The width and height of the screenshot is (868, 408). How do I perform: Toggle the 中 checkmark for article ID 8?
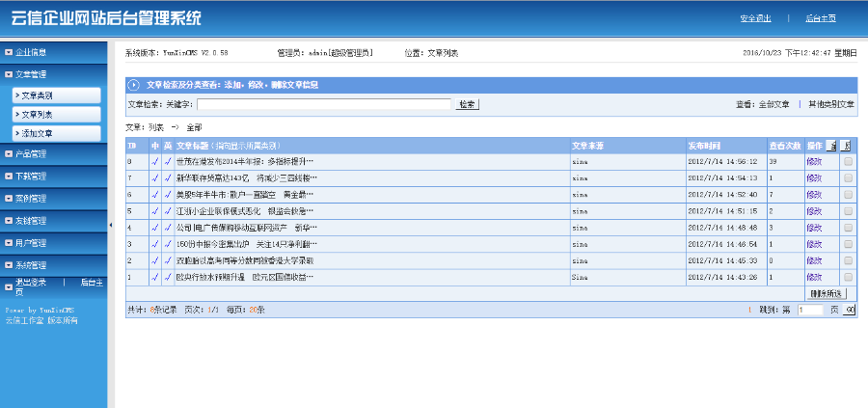pos(155,162)
